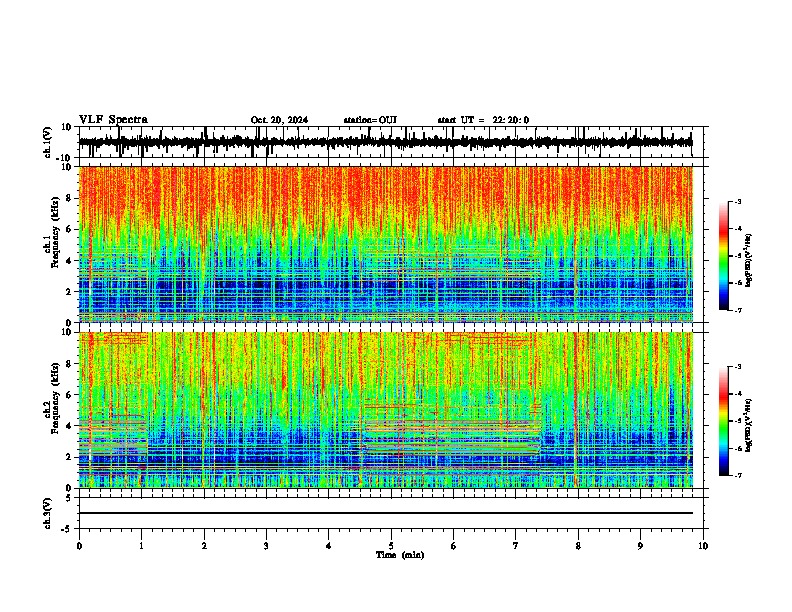Click the "Time (min)" x-axis label
The width and height of the screenshot is (792, 612).
pyautogui.click(x=400, y=555)
